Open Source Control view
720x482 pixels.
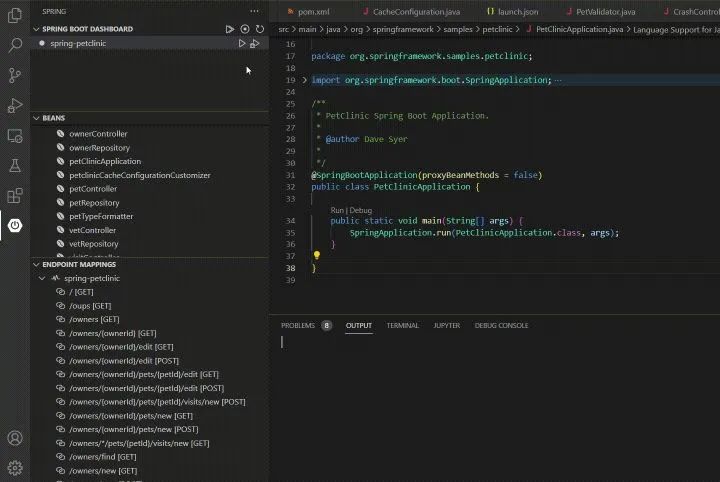click(15, 76)
